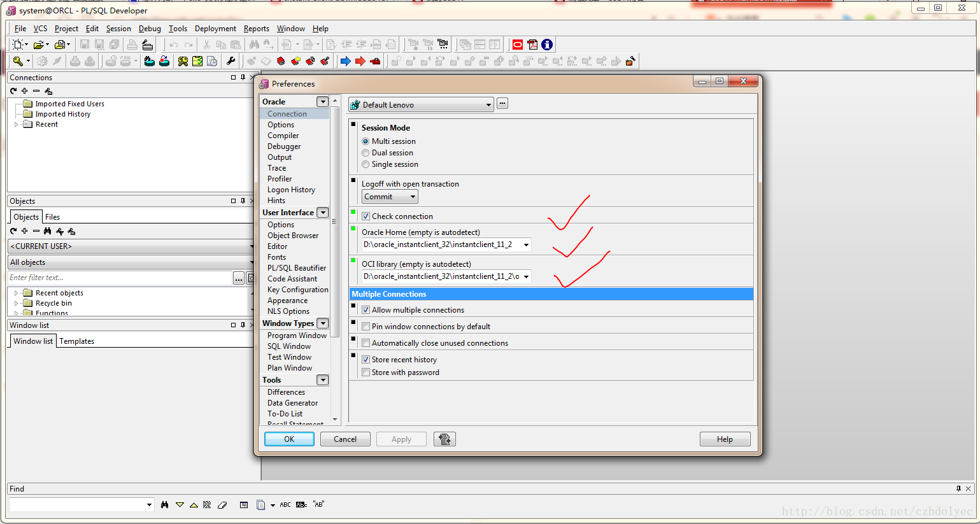Select Multi session radio button
Image resolution: width=980 pixels, height=524 pixels.
tap(366, 141)
